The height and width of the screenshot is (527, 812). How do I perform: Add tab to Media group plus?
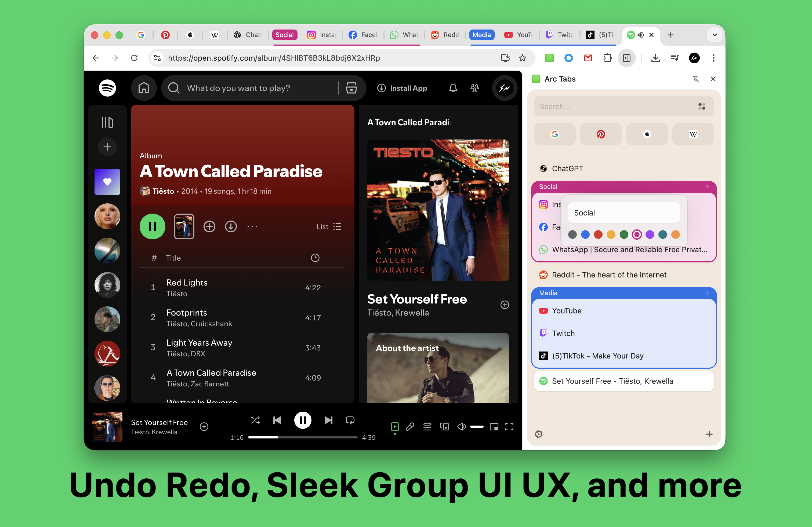(x=707, y=293)
